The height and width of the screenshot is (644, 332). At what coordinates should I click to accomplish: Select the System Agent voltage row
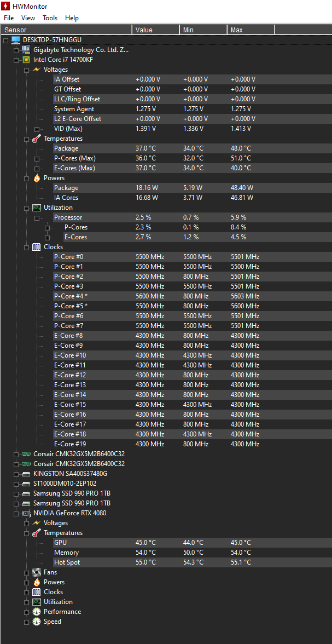pyautogui.click(x=192, y=109)
